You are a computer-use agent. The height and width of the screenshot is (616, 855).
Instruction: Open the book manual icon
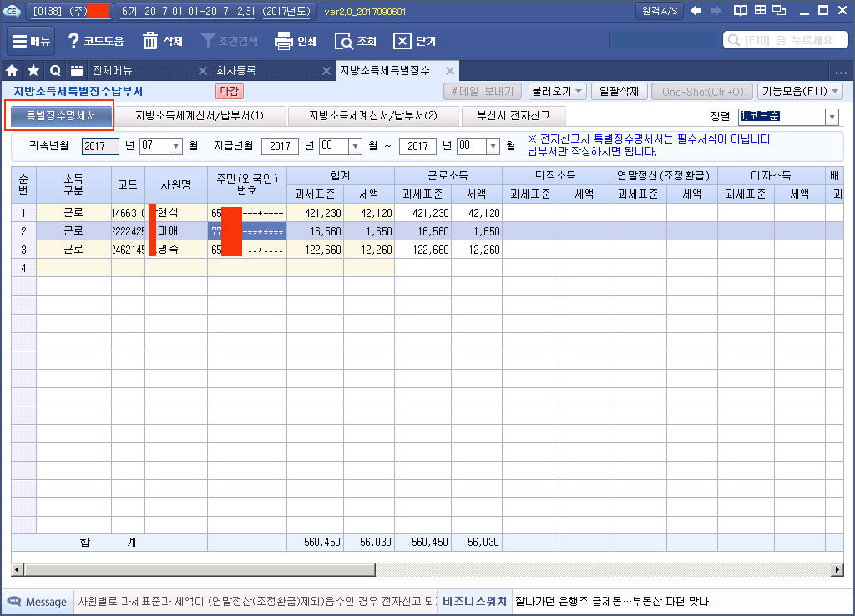[740, 10]
